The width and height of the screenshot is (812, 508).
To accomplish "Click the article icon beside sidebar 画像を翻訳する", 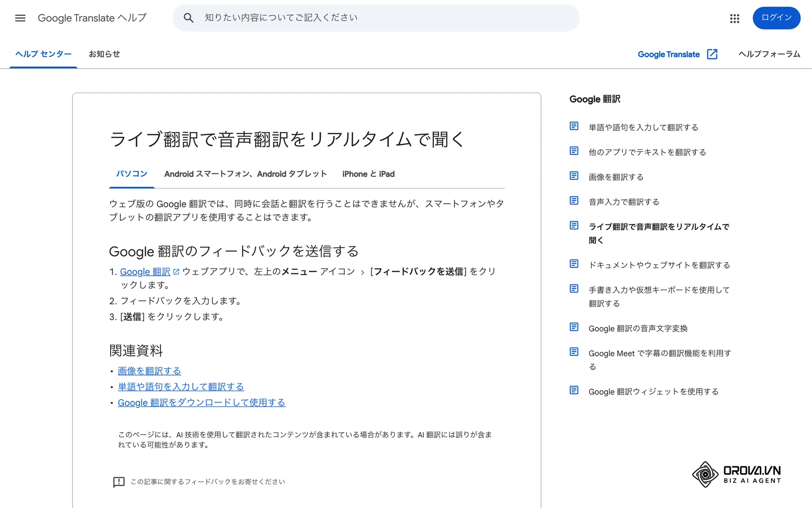I will click(574, 176).
